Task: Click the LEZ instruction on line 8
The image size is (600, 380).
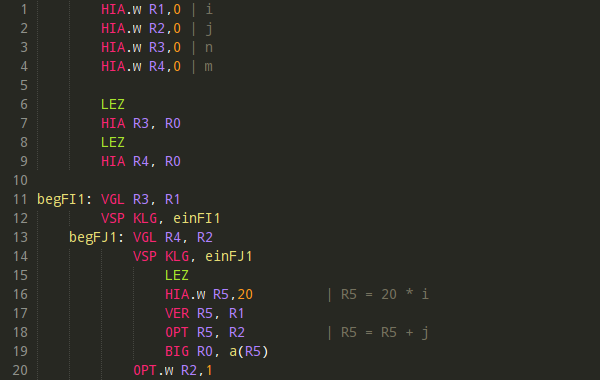Action: (x=113, y=142)
